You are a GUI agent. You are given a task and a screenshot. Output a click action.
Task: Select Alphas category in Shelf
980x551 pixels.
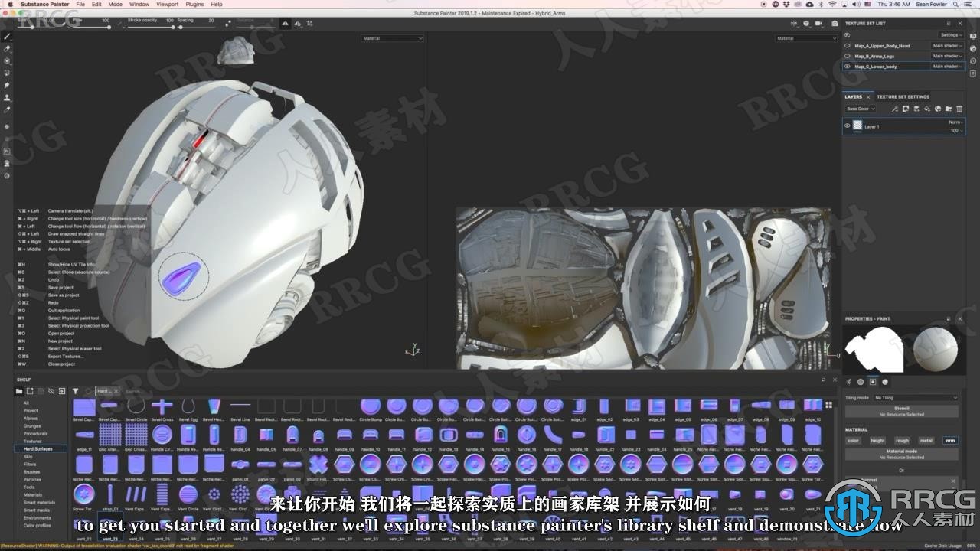(x=31, y=418)
